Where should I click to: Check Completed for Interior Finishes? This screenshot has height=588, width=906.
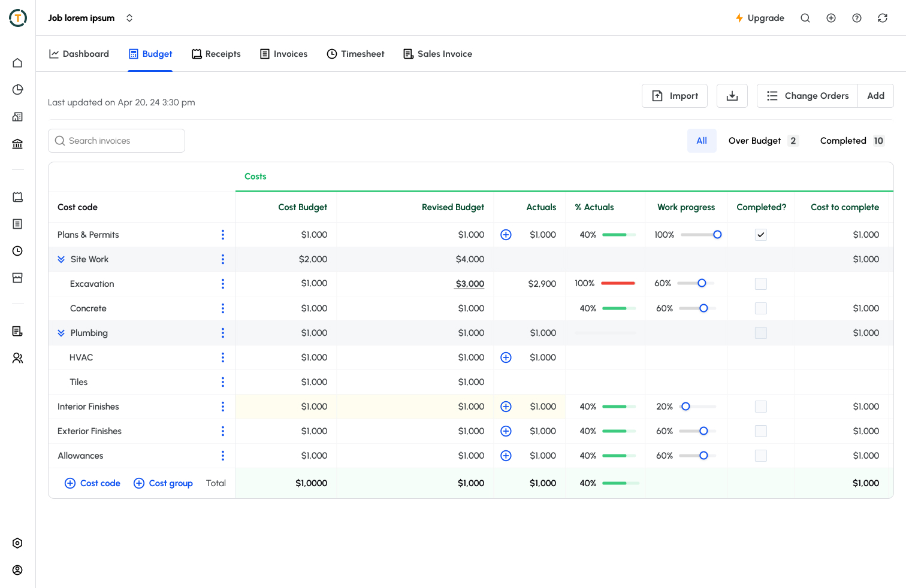point(761,407)
